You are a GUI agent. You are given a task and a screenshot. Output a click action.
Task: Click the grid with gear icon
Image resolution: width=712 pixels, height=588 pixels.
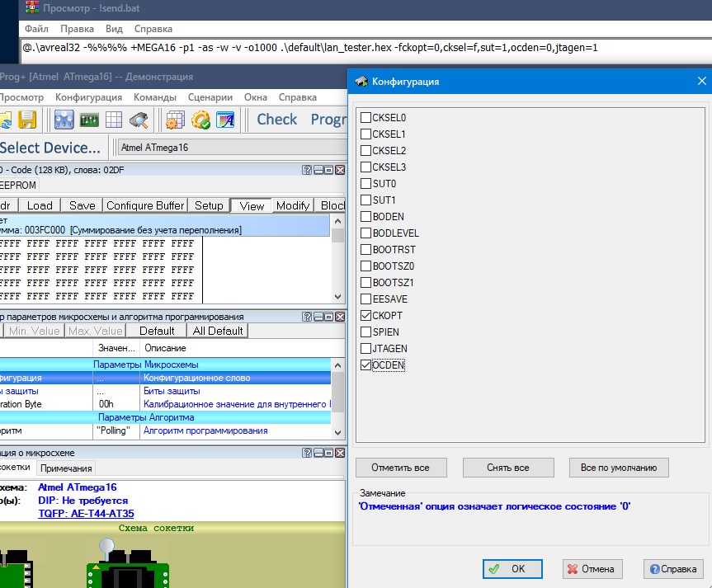pos(175,120)
